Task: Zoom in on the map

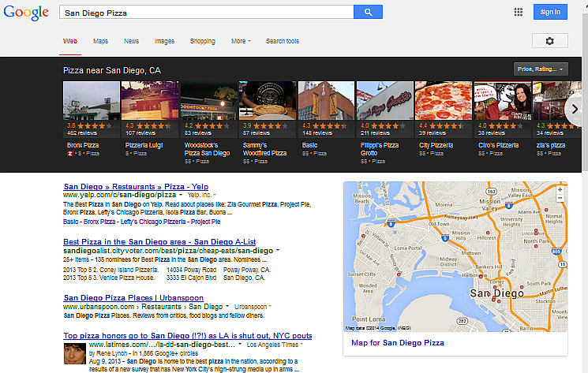Action: pyautogui.click(x=560, y=189)
